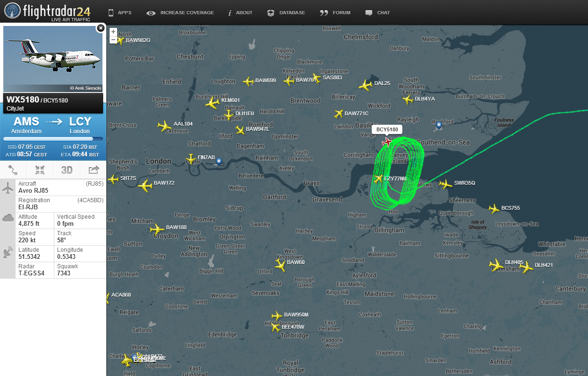Select aircraft EZY77NU on the map
The image size is (588, 376).
[378, 179]
